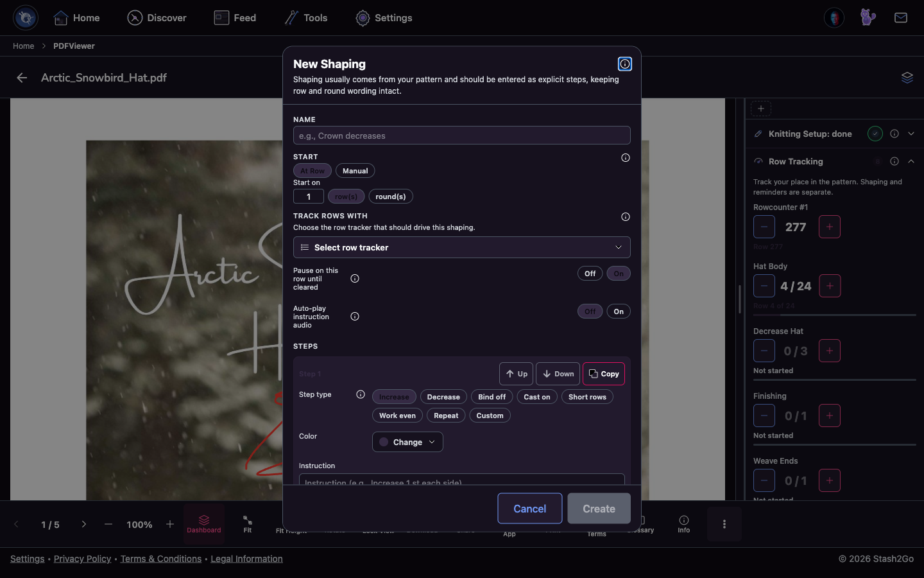Image resolution: width=924 pixels, height=578 pixels.
Task: Increment the Finishing plus button
Action: (830, 416)
